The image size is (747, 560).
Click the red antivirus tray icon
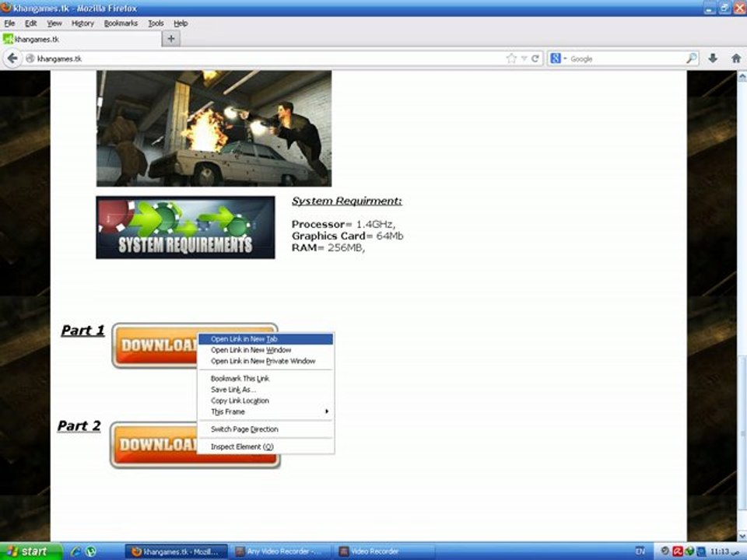point(678,551)
